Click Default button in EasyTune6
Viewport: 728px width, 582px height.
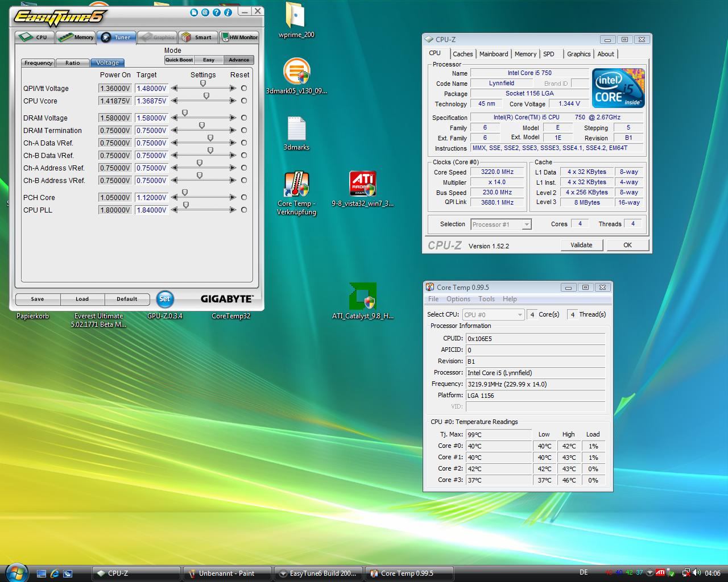[127, 299]
